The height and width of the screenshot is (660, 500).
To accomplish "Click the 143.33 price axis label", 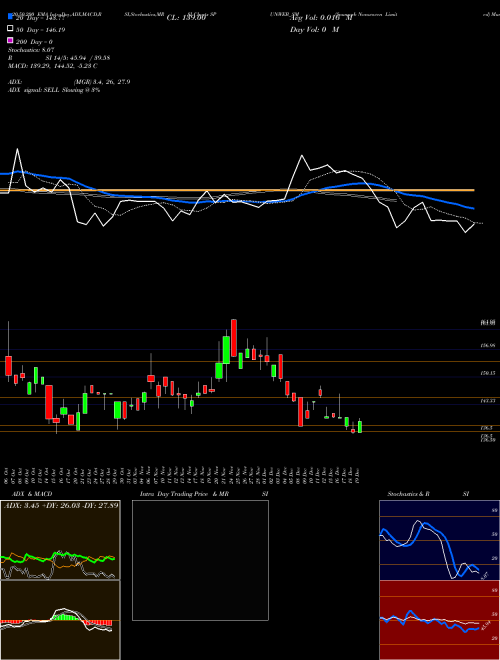I will coord(487,401).
